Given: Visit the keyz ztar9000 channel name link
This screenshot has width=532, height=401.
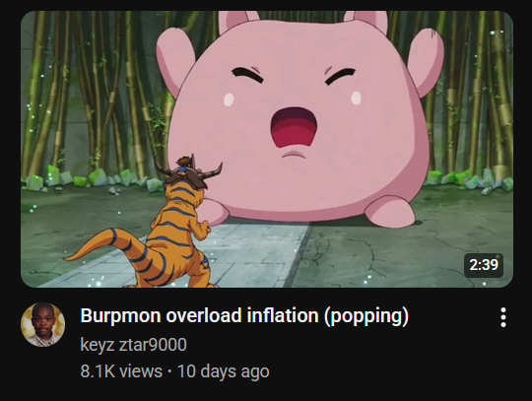Looking at the screenshot, I should tap(133, 345).
